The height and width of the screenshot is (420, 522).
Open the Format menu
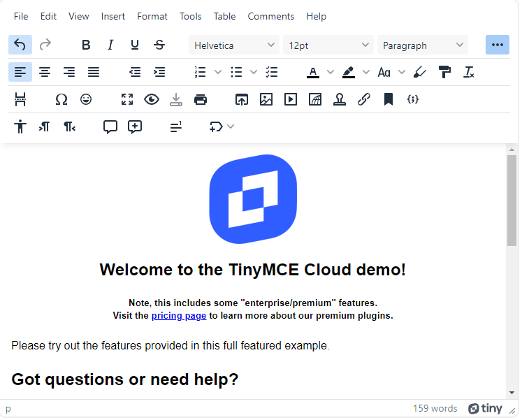point(152,16)
